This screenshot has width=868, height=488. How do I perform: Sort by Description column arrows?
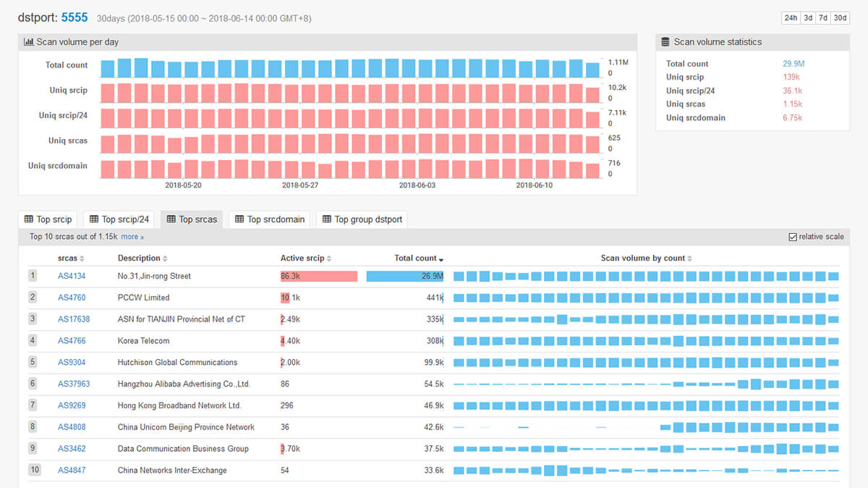click(165, 258)
